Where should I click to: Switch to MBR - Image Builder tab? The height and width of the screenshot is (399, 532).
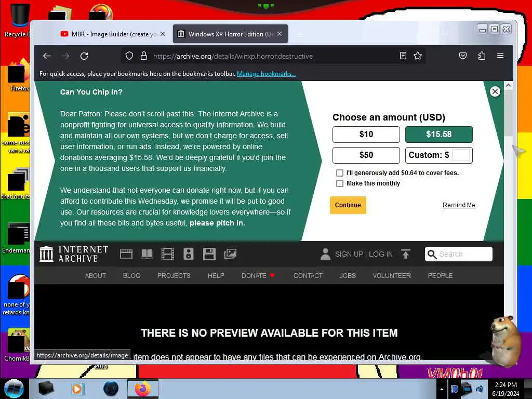coord(112,34)
